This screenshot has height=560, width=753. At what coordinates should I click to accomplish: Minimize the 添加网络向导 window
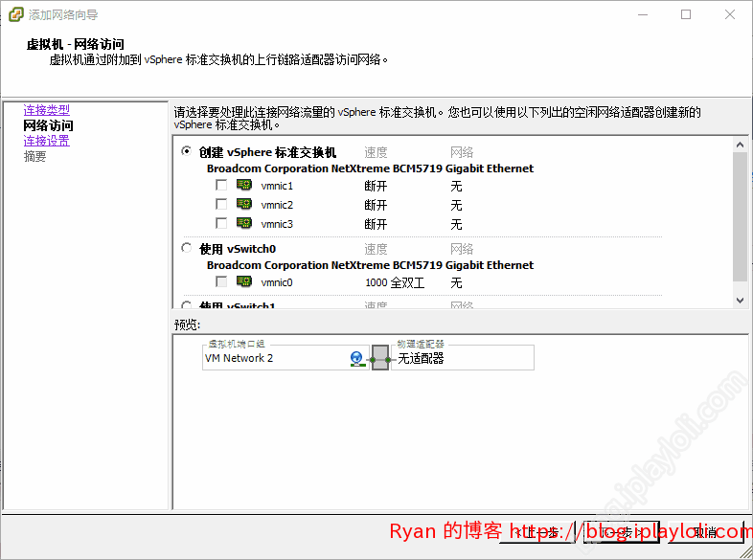click(643, 15)
